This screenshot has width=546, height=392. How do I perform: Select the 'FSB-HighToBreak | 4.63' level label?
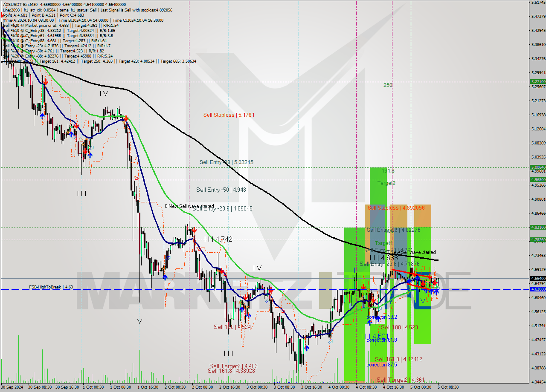[x=51, y=287]
